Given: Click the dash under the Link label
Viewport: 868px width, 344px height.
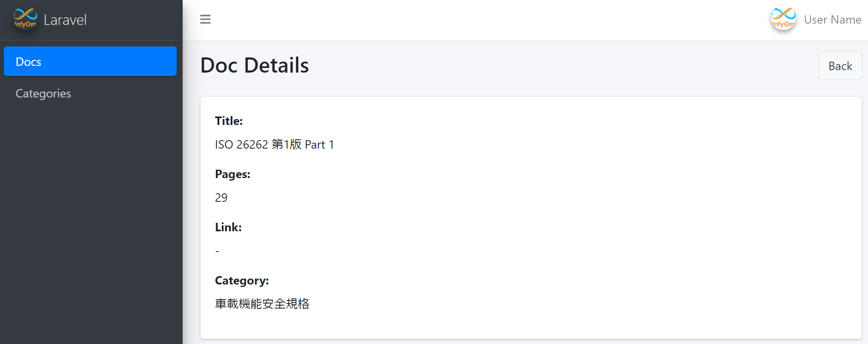Looking at the screenshot, I should pyautogui.click(x=217, y=251).
